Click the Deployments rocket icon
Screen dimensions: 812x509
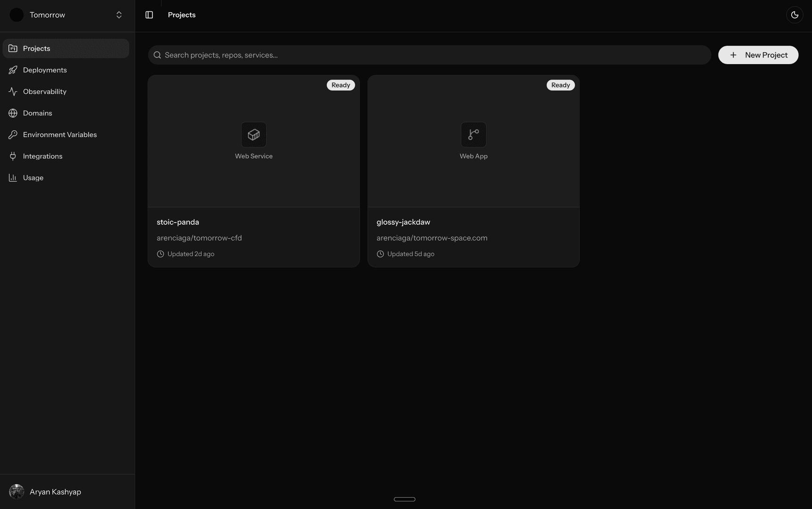(x=13, y=70)
